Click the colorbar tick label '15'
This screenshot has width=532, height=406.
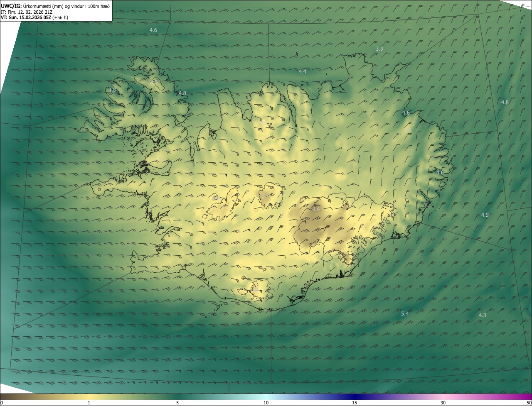click(x=355, y=403)
